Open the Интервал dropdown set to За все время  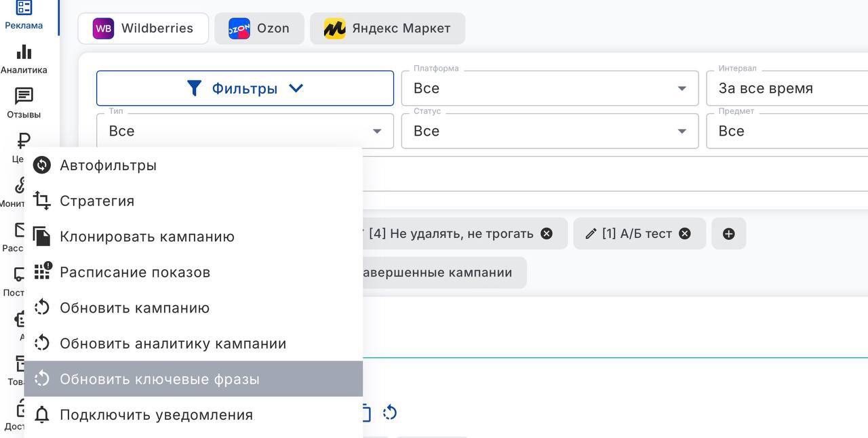point(787,88)
